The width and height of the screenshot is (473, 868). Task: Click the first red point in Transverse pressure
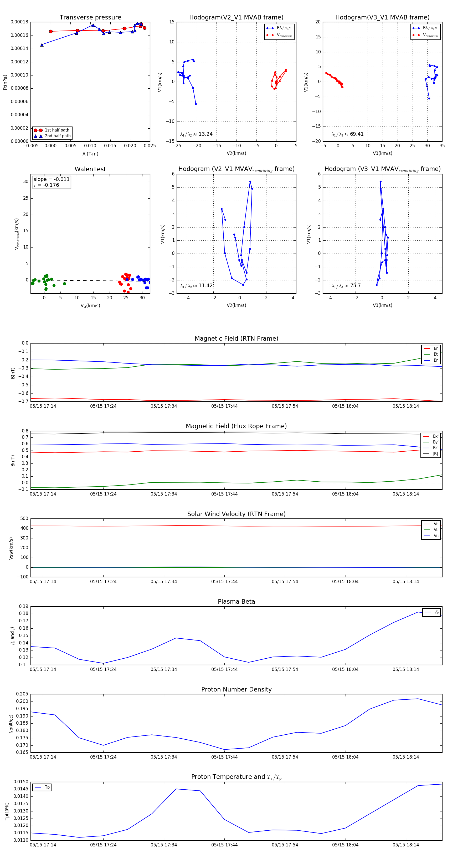pyautogui.click(x=51, y=31)
